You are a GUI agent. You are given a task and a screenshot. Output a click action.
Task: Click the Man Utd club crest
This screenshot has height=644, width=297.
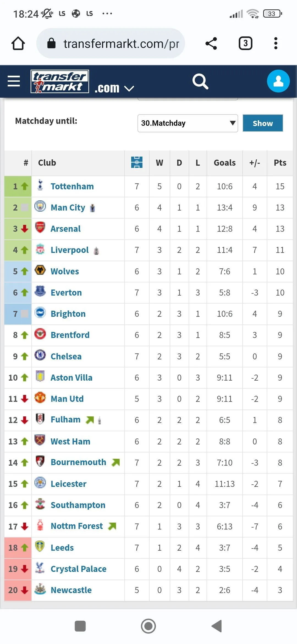pos(40,398)
